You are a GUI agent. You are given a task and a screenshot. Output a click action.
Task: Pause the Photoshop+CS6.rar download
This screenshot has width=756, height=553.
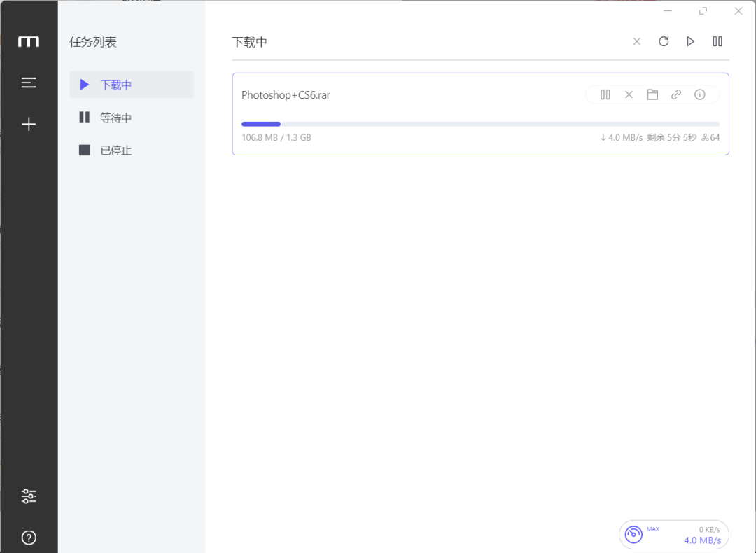point(605,94)
